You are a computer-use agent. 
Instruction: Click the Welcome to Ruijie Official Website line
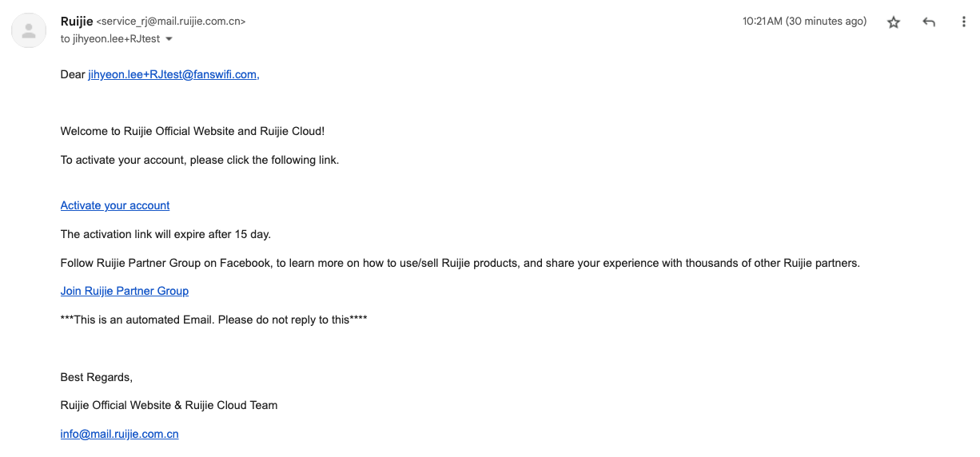[193, 131]
